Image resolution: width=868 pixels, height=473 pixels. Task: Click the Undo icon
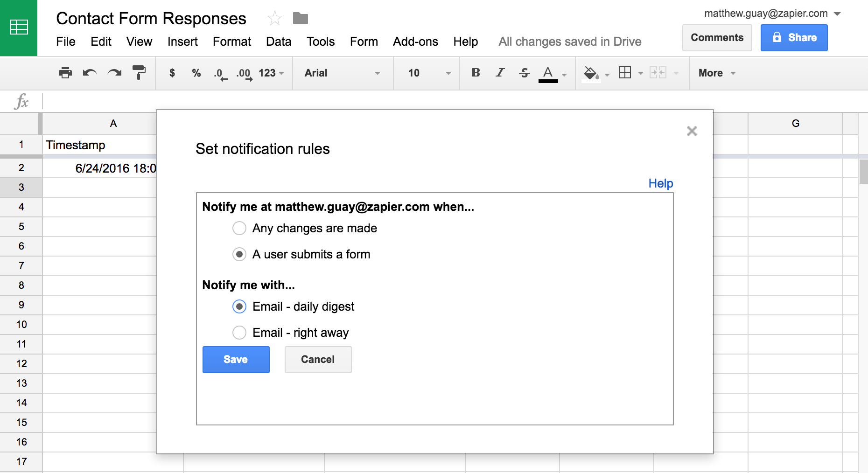(89, 73)
